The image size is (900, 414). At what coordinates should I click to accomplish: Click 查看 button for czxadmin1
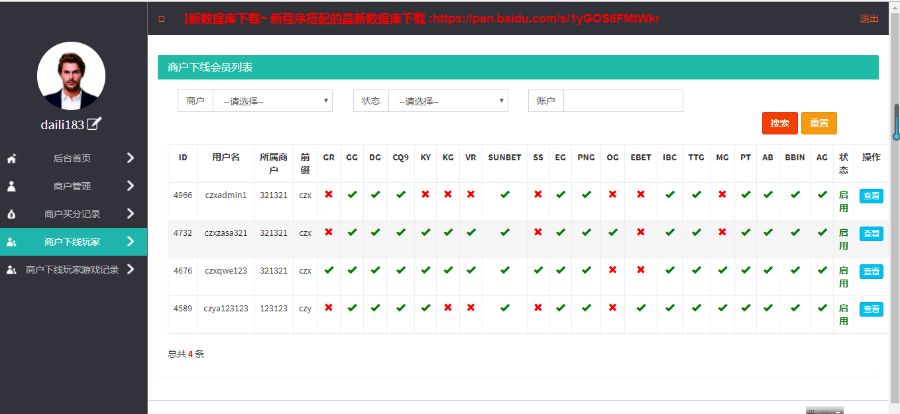pos(871,196)
